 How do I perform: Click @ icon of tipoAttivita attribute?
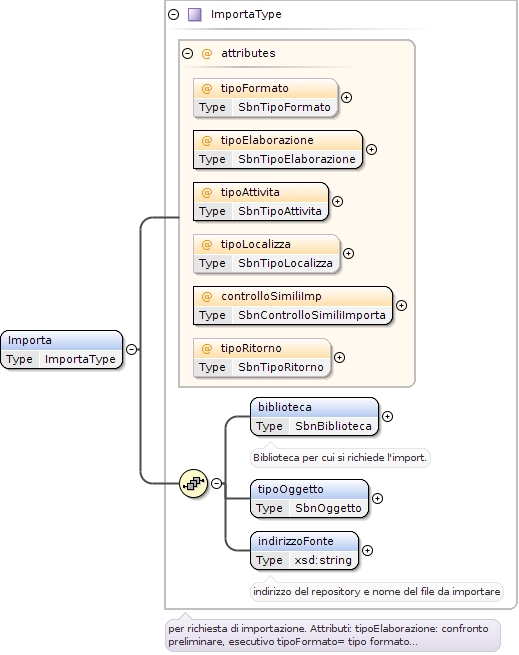[x=207, y=193]
